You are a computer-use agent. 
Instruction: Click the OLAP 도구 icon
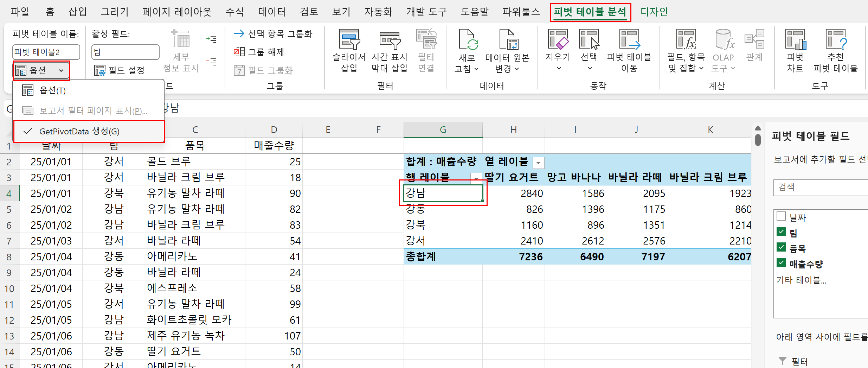[725, 39]
